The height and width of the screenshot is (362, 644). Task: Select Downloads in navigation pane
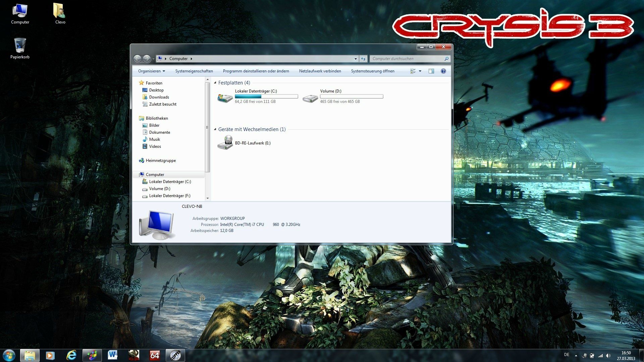(x=159, y=97)
